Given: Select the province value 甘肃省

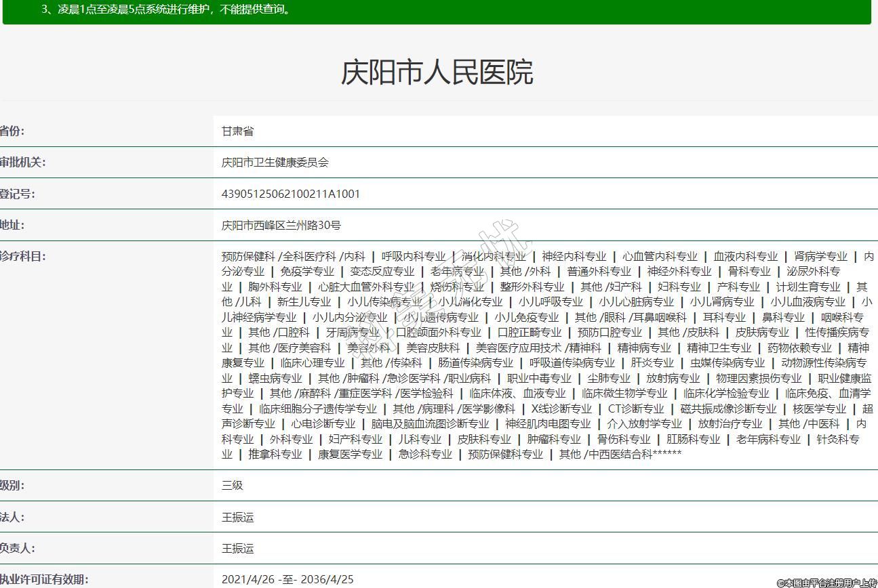Looking at the screenshot, I should point(237,131).
